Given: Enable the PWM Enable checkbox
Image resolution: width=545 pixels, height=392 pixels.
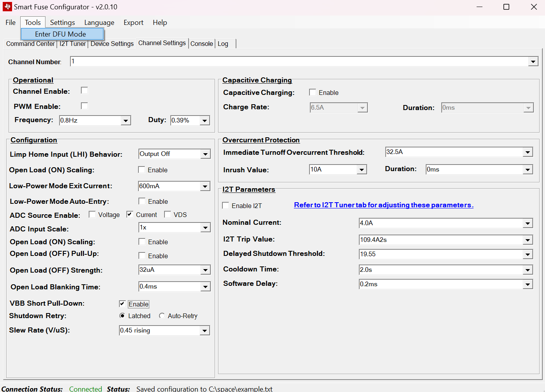Looking at the screenshot, I should click(x=84, y=106).
